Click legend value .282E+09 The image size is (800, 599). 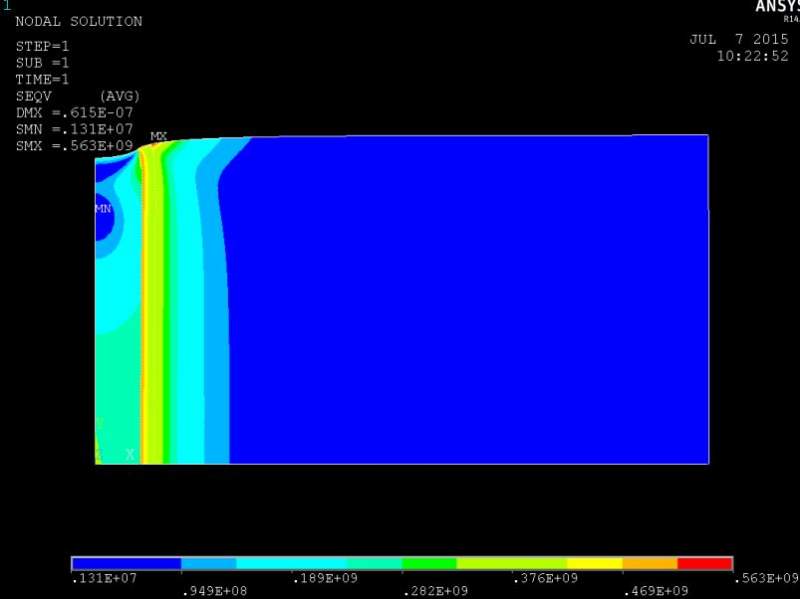(435, 591)
